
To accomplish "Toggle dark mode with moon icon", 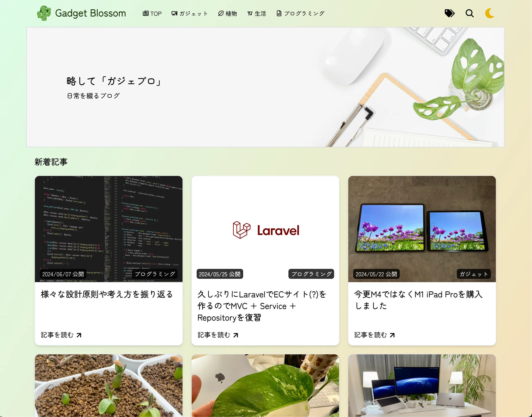I will (x=489, y=13).
